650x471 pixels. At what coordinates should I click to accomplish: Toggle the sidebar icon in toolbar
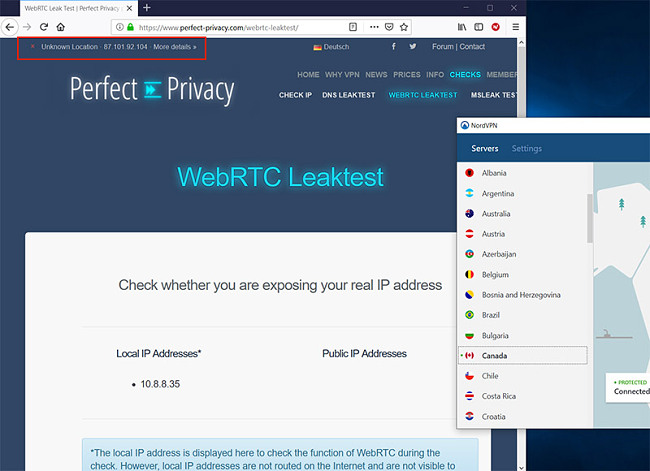[479, 27]
